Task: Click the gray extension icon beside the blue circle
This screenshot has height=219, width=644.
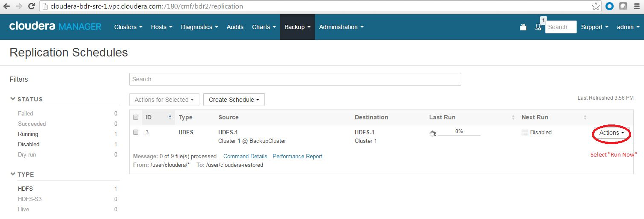Action: point(623,6)
